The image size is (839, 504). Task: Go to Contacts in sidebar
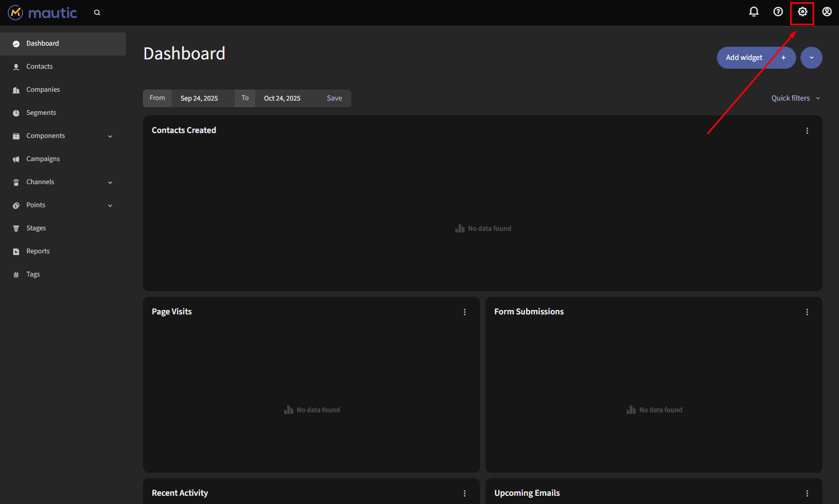click(x=40, y=67)
